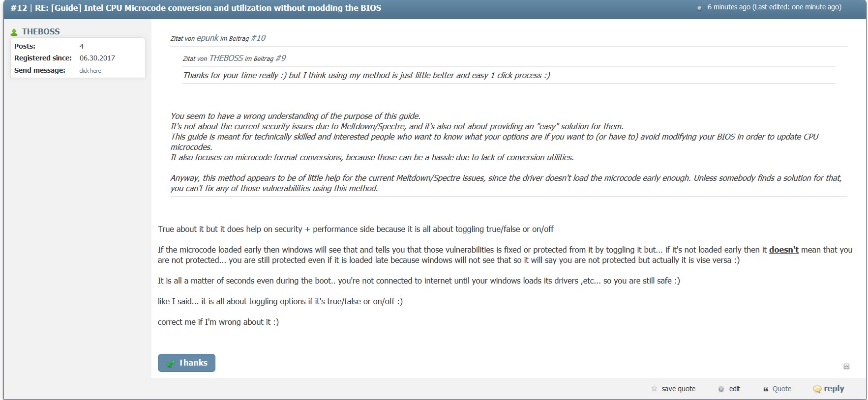Image resolution: width=868 pixels, height=400 pixels.
Task: Click the post #12 title header
Action: coord(196,8)
